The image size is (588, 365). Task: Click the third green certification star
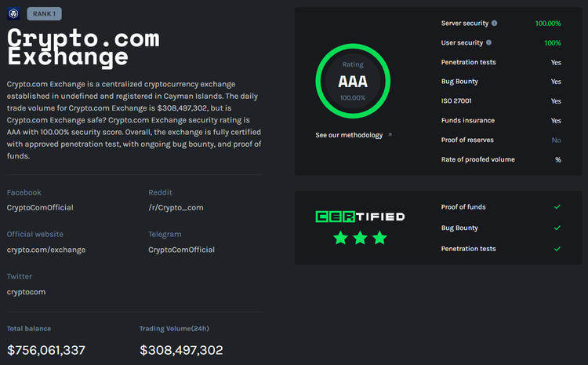pyautogui.click(x=379, y=238)
